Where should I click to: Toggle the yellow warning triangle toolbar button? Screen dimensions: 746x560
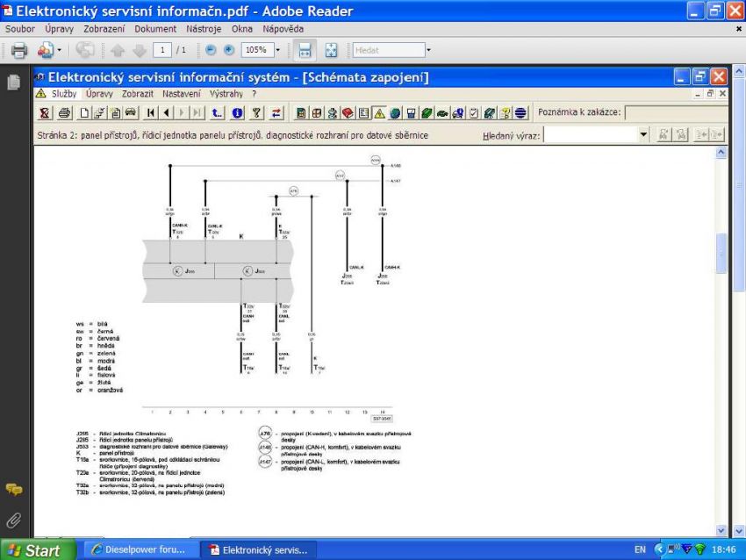tap(380, 113)
